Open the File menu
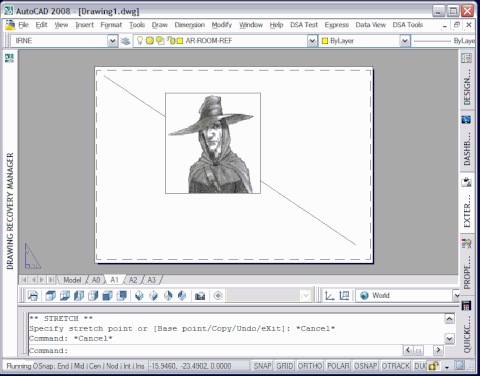Screen dimensions: 480x376 pos(23,25)
